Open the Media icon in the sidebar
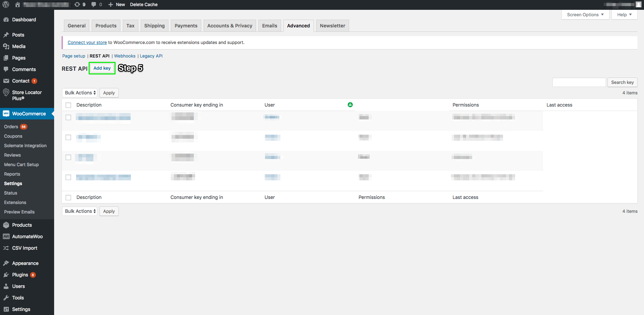This screenshot has height=315, width=644. coord(6,46)
